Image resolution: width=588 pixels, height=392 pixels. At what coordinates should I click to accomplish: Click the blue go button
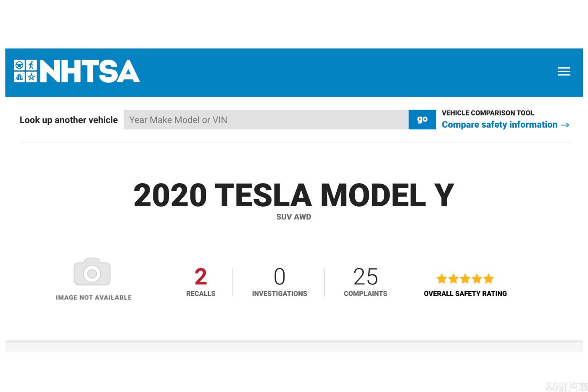(422, 120)
